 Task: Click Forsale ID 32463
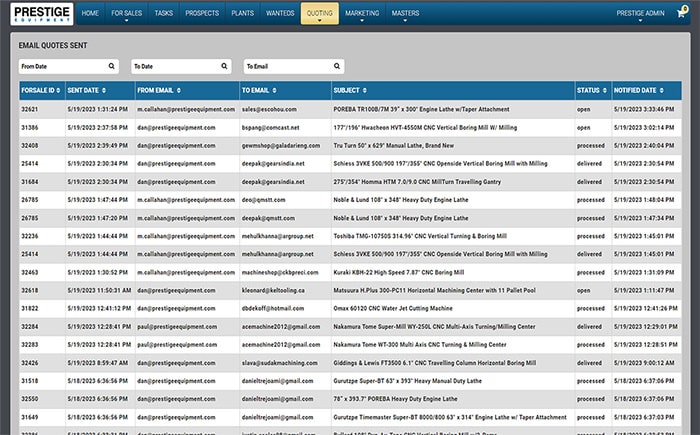29,272
